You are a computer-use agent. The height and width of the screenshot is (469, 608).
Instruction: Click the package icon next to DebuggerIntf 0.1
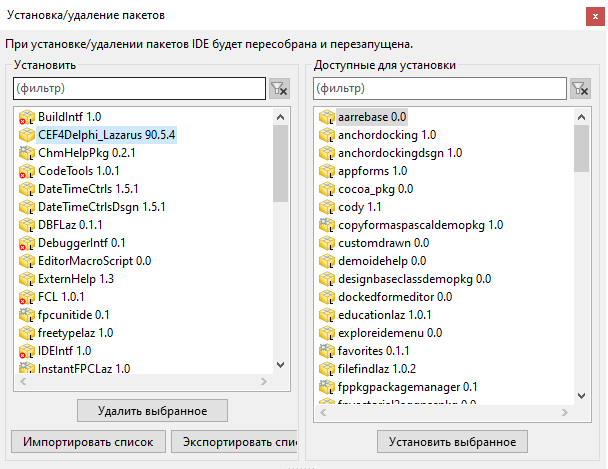pos(27,243)
